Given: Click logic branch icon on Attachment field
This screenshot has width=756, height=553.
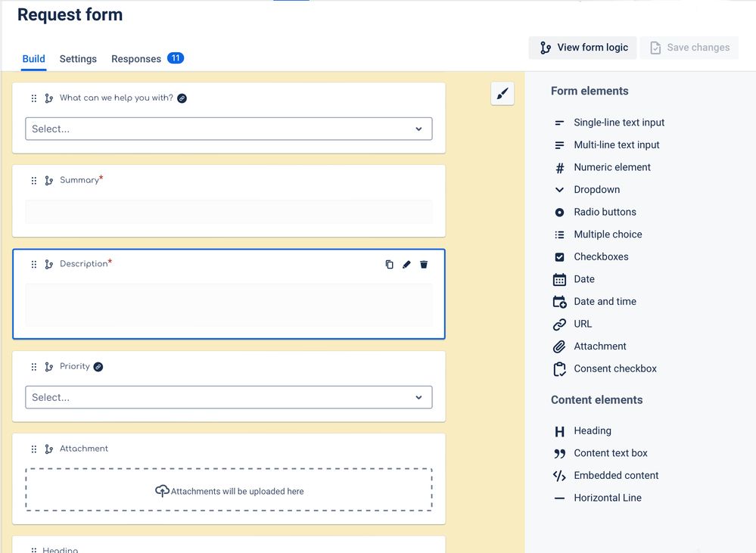Looking at the screenshot, I should click(x=48, y=449).
